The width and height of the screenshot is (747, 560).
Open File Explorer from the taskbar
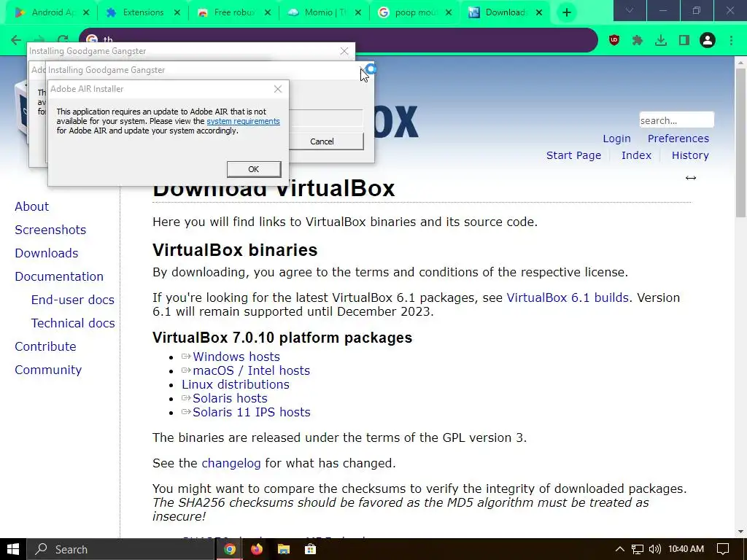tap(284, 549)
